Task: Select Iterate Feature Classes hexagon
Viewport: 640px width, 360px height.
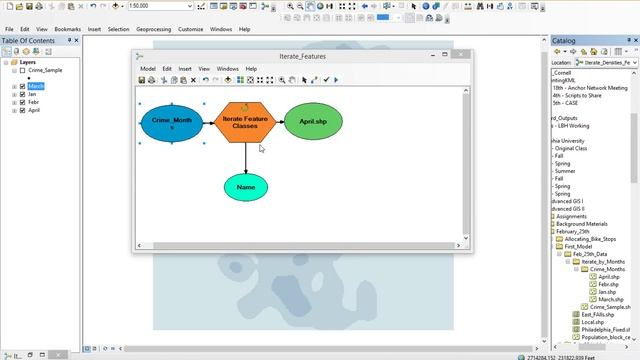Action: 245,122
